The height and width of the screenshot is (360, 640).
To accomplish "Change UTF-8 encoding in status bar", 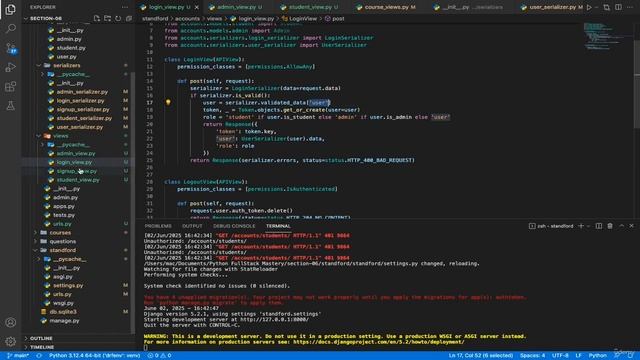I will 560,356.
